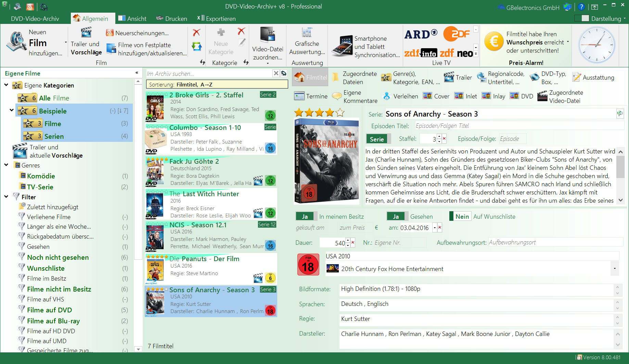Collapse the Eigene Kategorien tree node

point(6,85)
